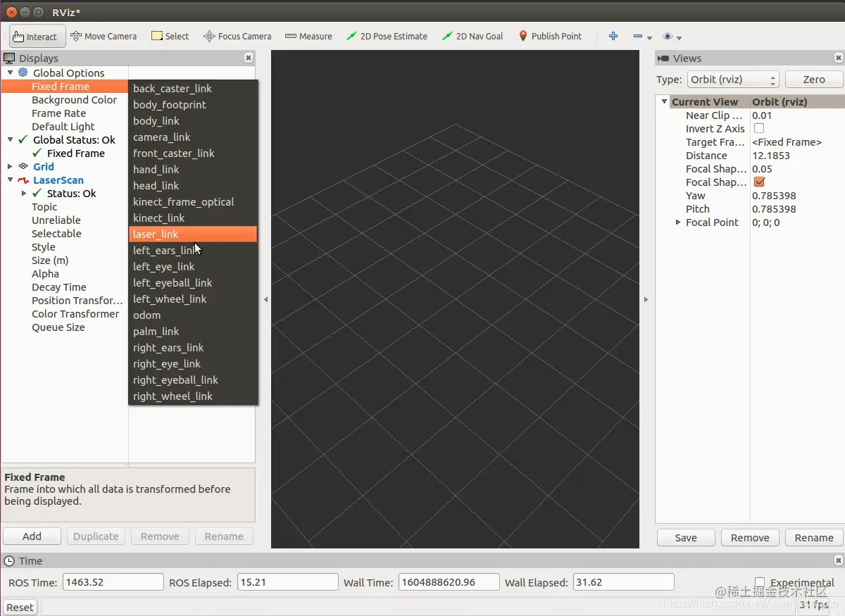Enable the Experimental checkbox
The width and height of the screenshot is (845, 616).
[x=760, y=583]
